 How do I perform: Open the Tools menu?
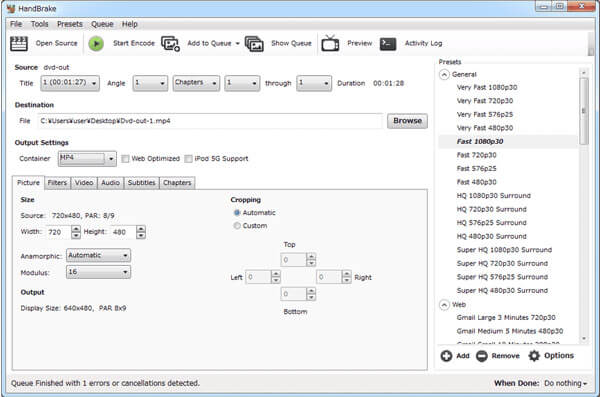click(39, 24)
